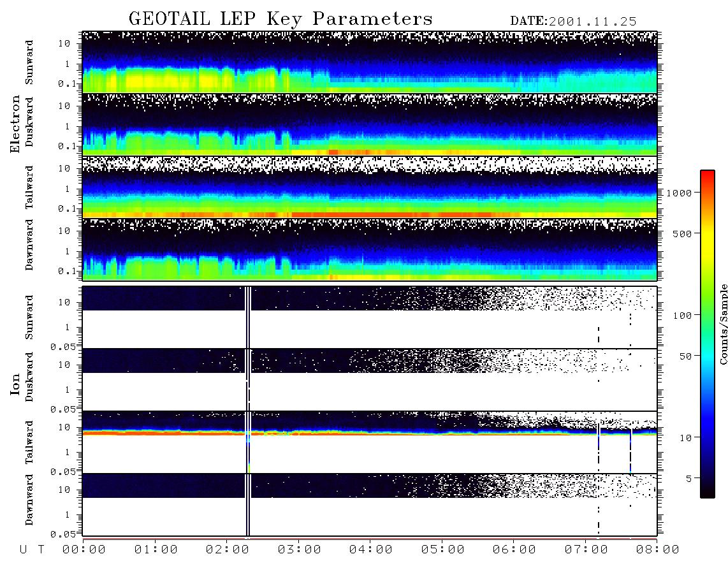Click the 04:00 time tick label

tap(371, 550)
